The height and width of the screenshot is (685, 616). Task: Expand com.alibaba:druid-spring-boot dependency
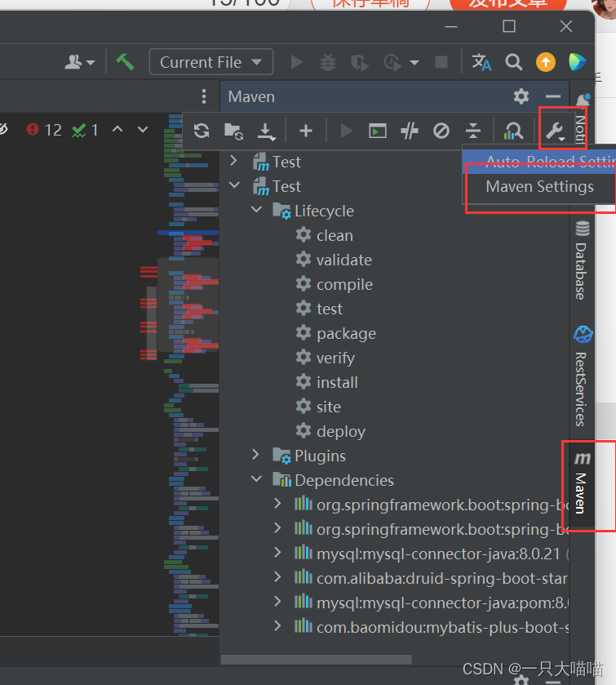tap(277, 577)
